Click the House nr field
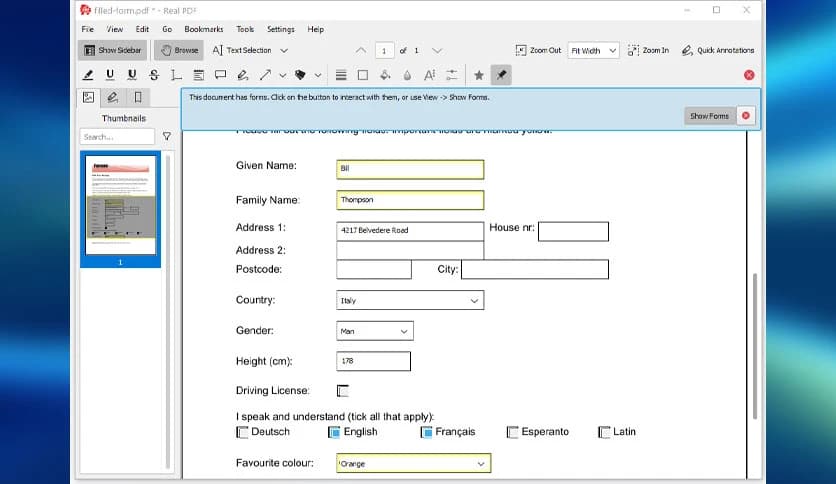The height and width of the screenshot is (484, 836). pos(573,231)
